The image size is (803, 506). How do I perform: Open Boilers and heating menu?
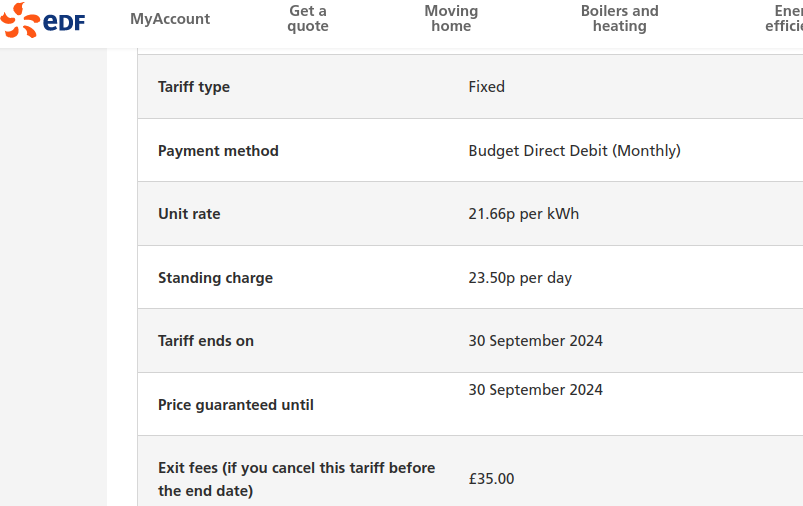tap(619, 19)
